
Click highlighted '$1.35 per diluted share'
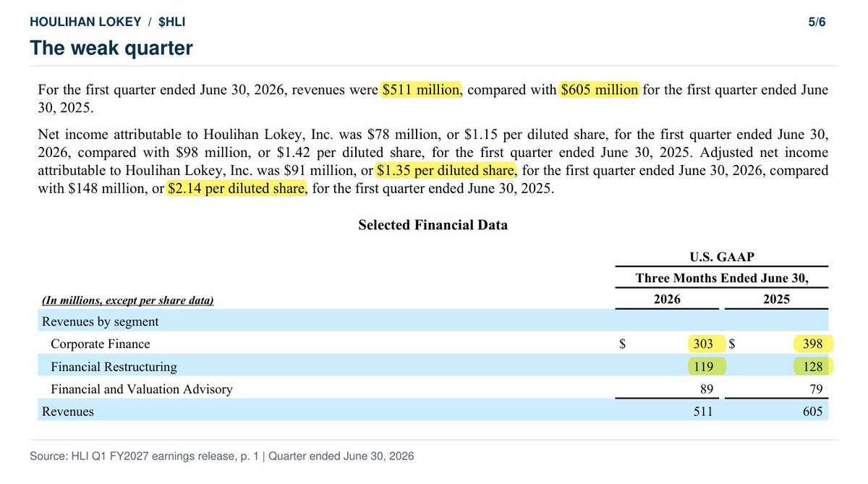tap(446, 171)
